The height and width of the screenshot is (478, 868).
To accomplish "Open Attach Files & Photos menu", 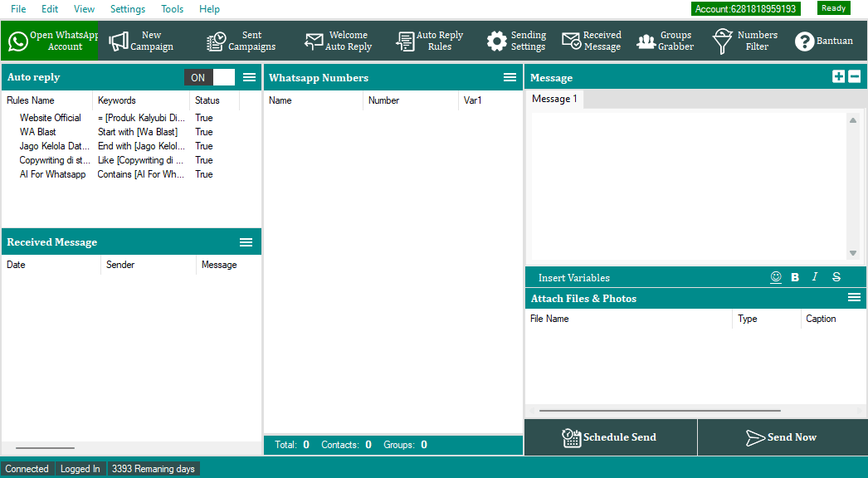I will 854,298.
